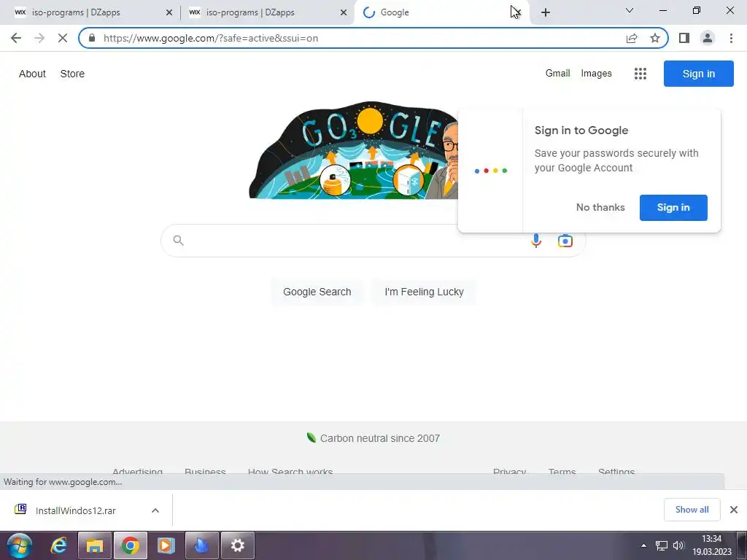The width and height of the screenshot is (747, 560).
Task: Open the Windows Start menu
Action: coord(20,545)
